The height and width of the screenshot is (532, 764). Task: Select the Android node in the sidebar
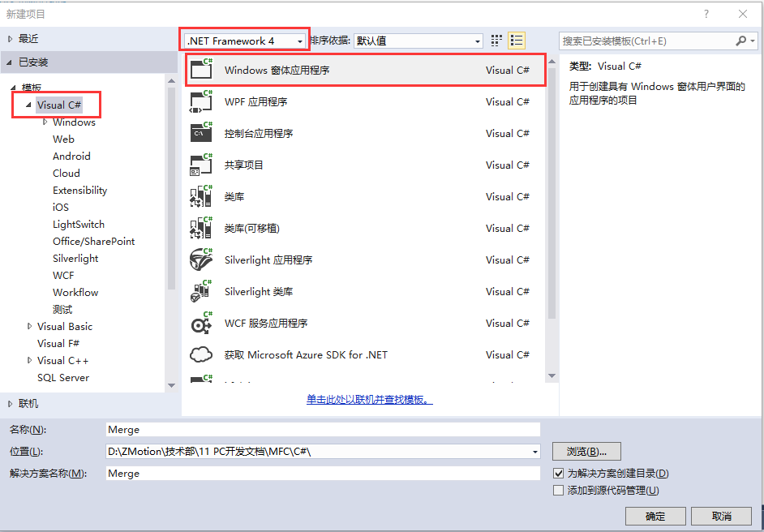(x=71, y=156)
